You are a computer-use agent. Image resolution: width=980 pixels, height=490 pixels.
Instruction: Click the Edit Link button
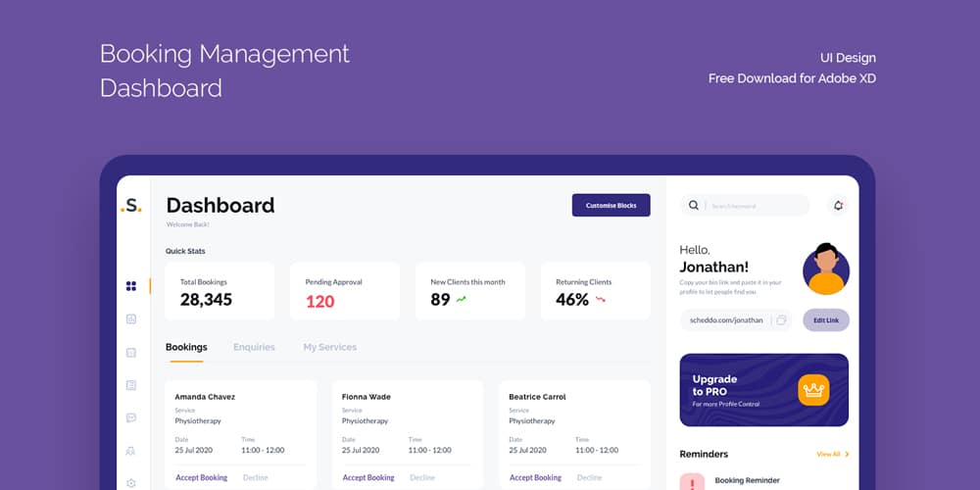point(826,320)
